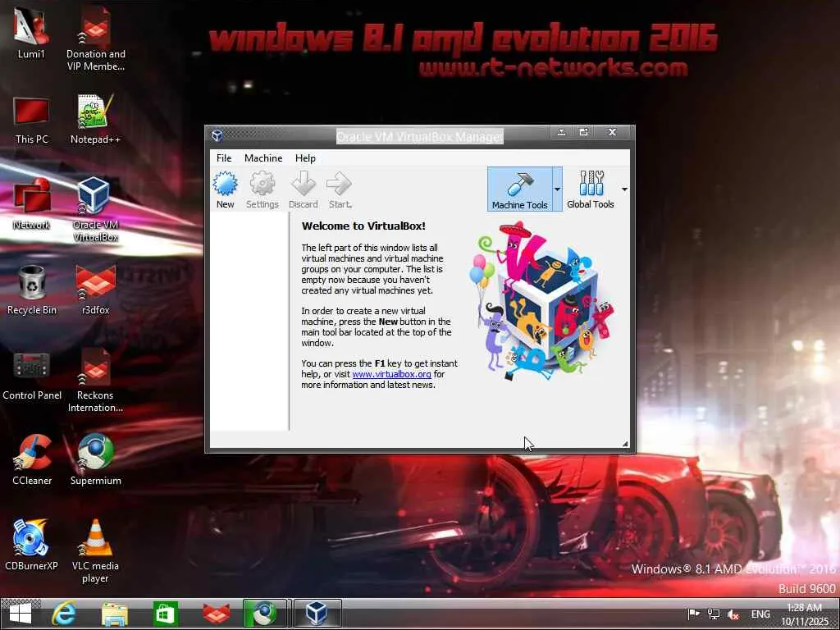
Task: Select the Control Panel desktop icon
Action: point(32,376)
